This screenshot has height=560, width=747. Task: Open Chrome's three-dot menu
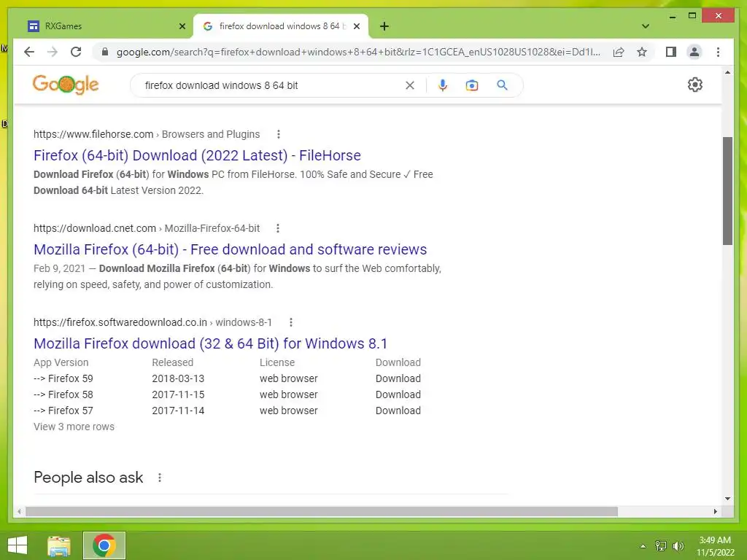718,52
